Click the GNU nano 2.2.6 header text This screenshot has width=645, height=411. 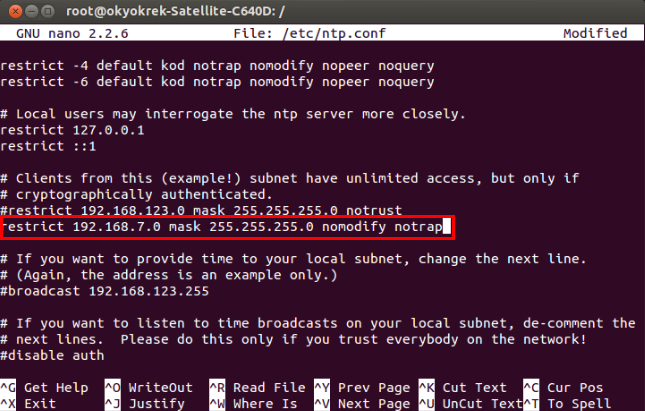72,33
